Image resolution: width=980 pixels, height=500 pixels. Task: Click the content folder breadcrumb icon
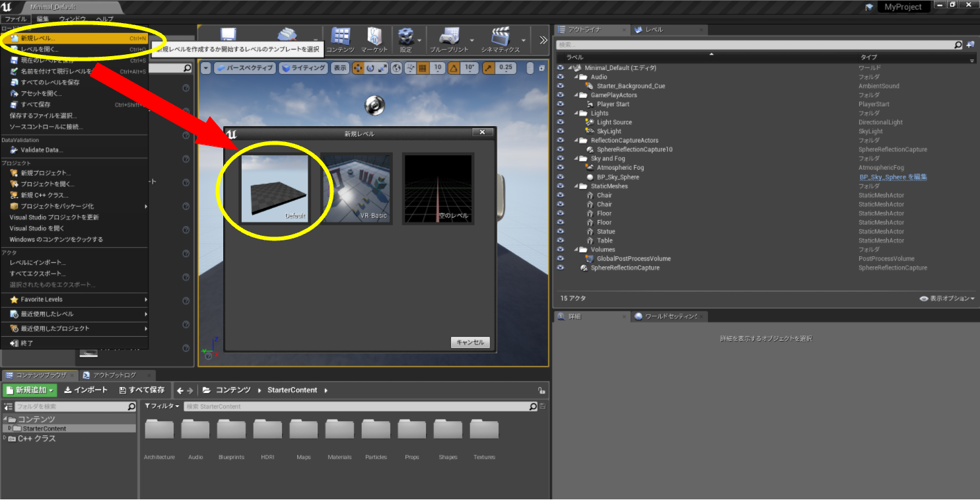click(207, 390)
